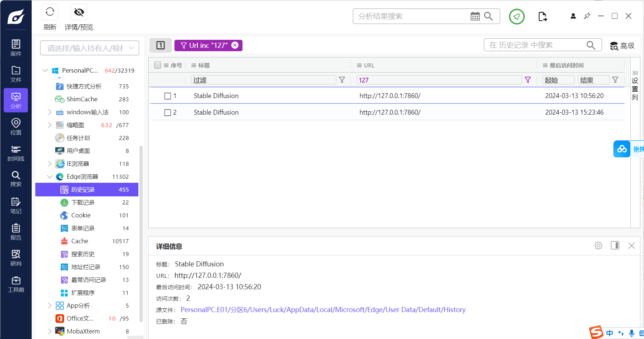Open the user account icon

(573, 16)
